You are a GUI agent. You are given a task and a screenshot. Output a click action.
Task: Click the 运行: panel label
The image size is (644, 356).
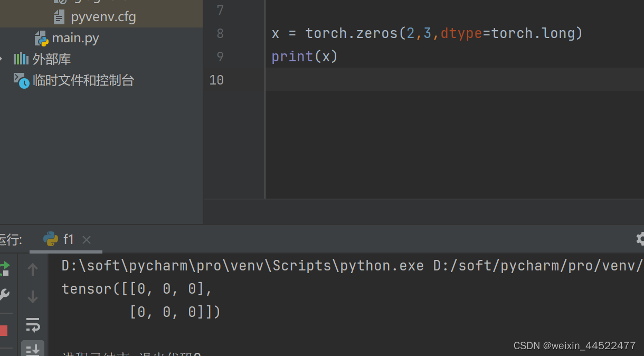click(x=11, y=240)
